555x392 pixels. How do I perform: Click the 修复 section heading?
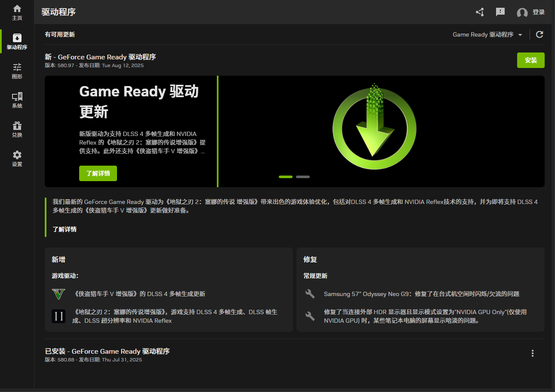(310, 259)
